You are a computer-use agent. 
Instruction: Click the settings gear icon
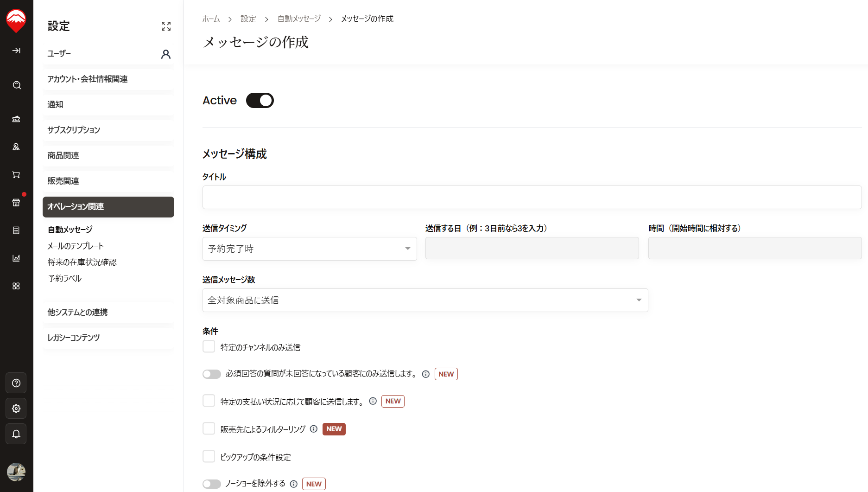[x=16, y=409]
